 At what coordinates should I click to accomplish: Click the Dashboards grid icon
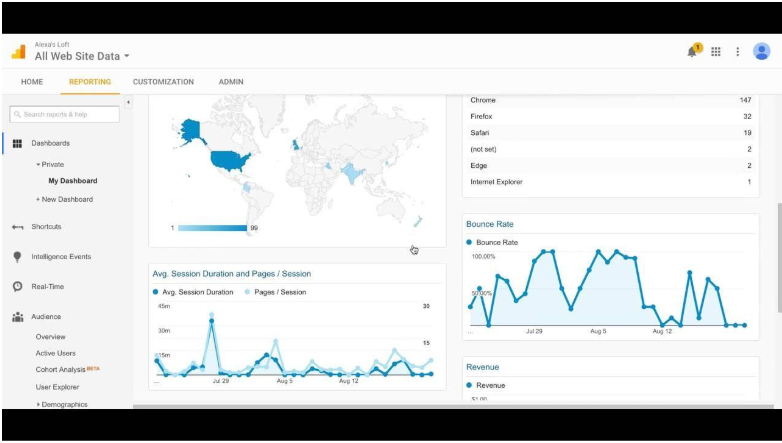pyautogui.click(x=17, y=144)
